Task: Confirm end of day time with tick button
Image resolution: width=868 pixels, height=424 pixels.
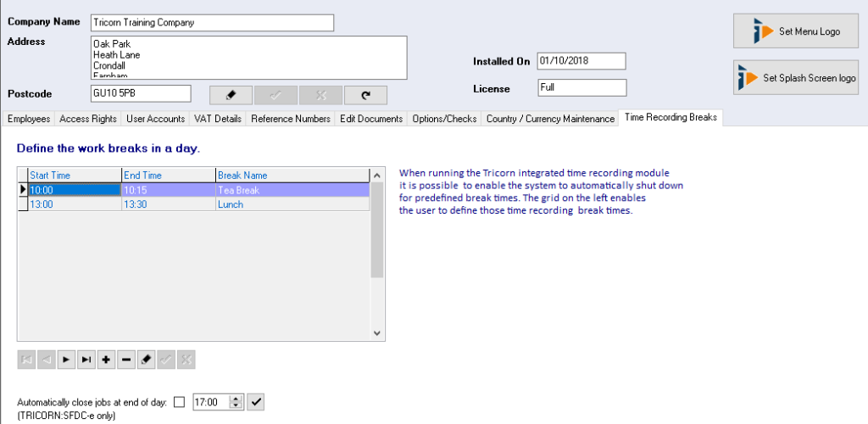Action: 257,401
